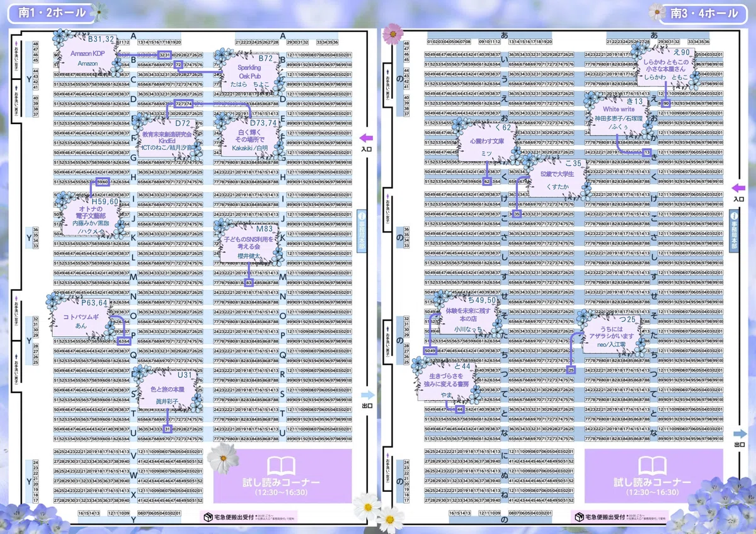
Task: Click highlighted booth 25 in row つ
Action: tap(571, 370)
